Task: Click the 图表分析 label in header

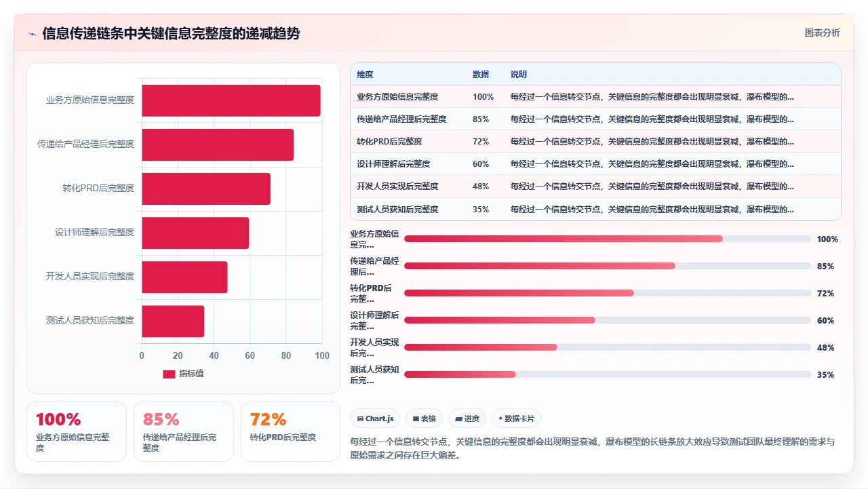Action: pyautogui.click(x=822, y=33)
